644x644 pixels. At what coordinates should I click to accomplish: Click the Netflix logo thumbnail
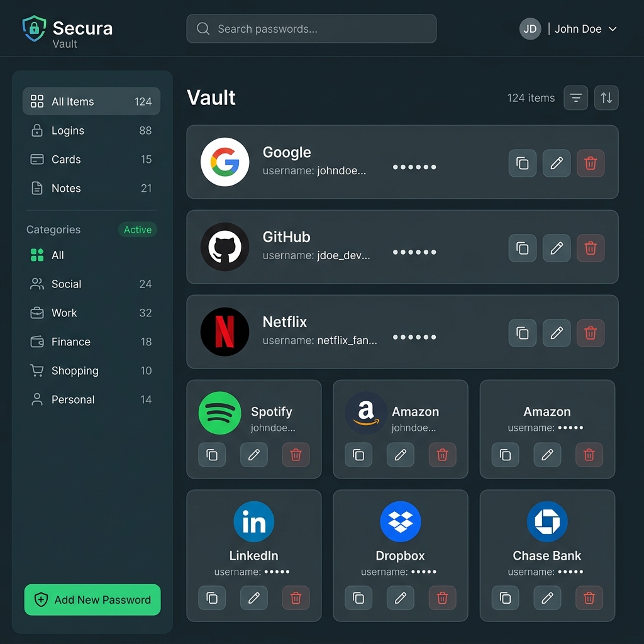(225, 332)
